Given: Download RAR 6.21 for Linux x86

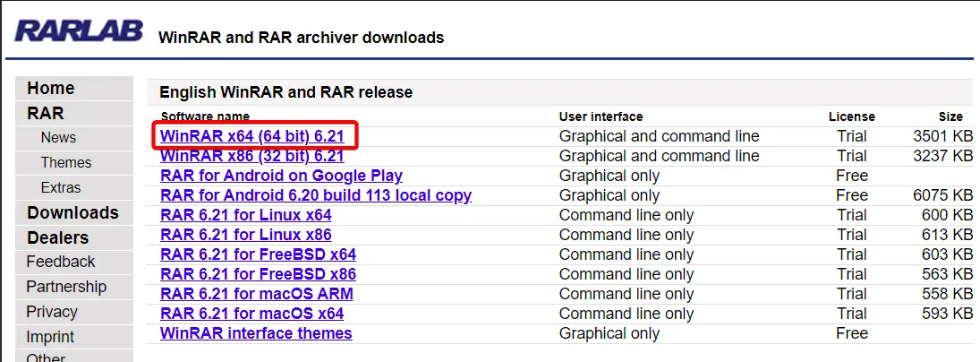Looking at the screenshot, I should [x=245, y=235].
